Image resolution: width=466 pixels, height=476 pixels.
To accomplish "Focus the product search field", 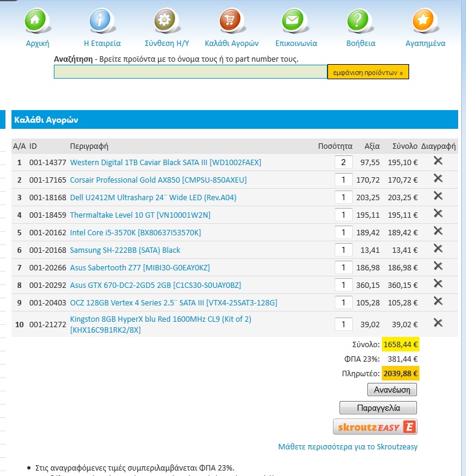I will point(191,72).
